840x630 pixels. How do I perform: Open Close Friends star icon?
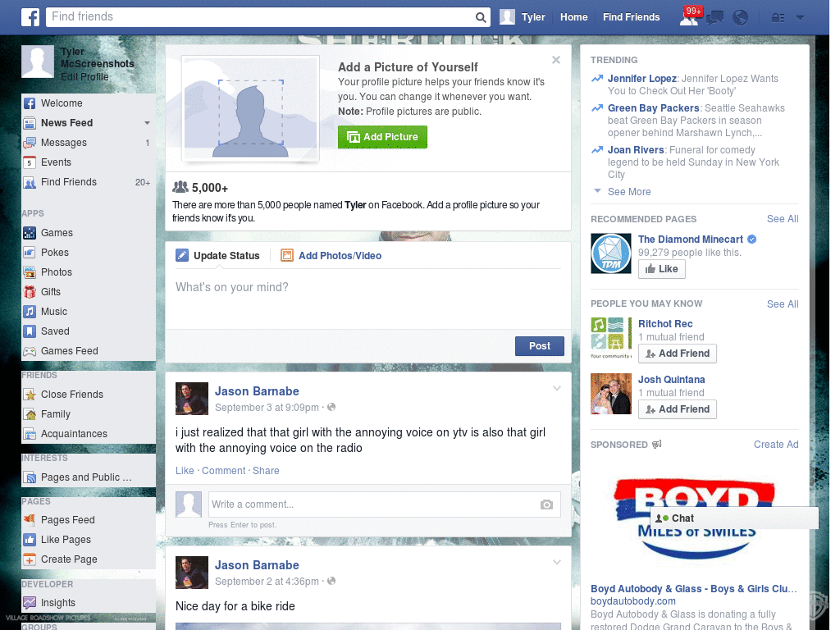tap(30, 395)
